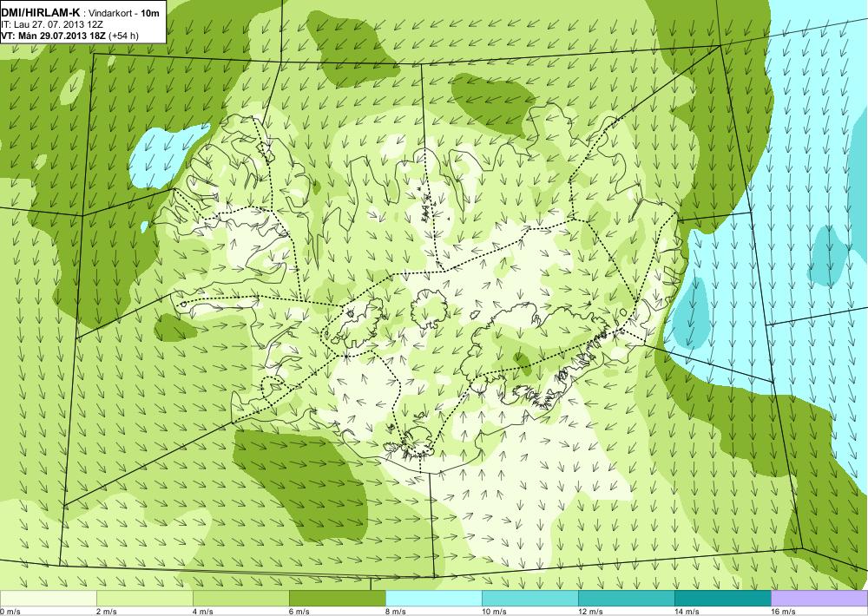The width and height of the screenshot is (868, 616).
Task: Click the 0–2 m/s palest legend swatch
Action: click(x=48, y=599)
